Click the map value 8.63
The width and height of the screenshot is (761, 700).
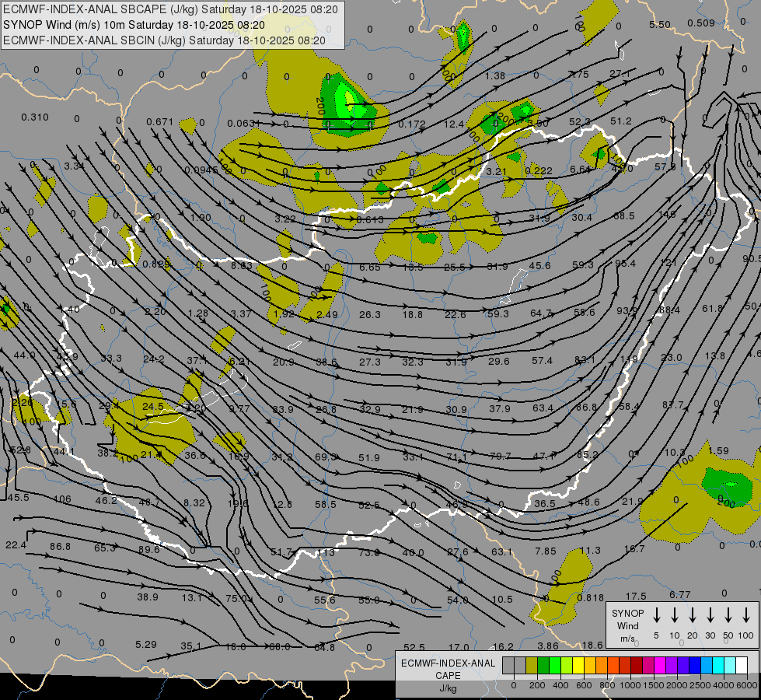[x=242, y=265]
